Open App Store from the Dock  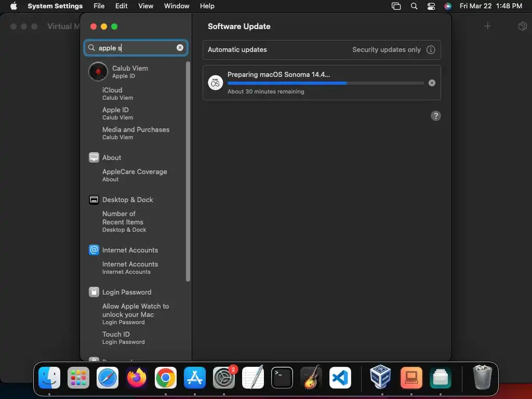click(x=195, y=378)
